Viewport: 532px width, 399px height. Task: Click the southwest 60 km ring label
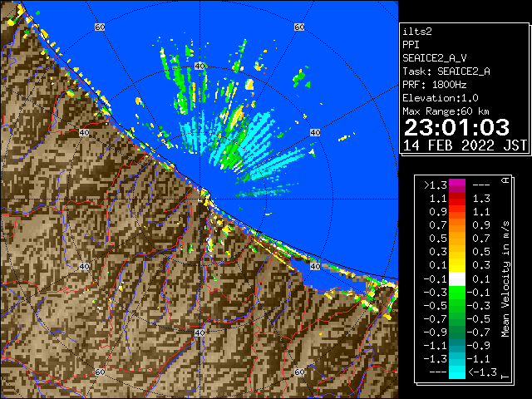pyautogui.click(x=100, y=372)
